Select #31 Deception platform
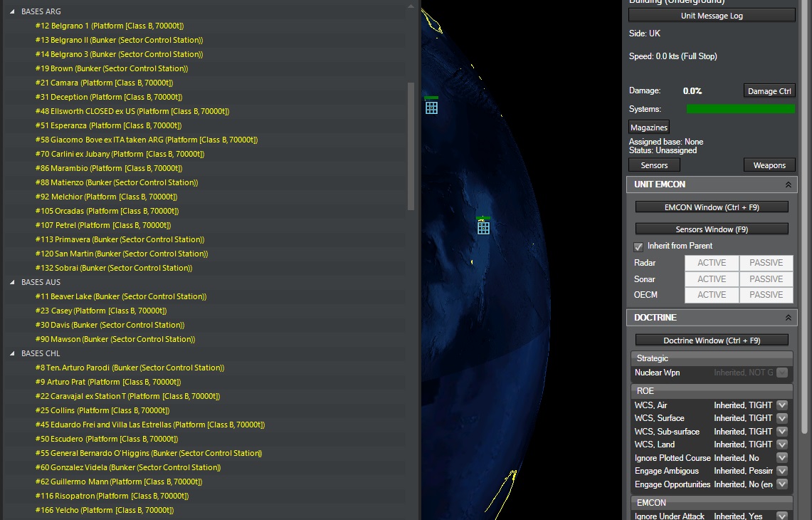The image size is (812, 520). [x=109, y=97]
